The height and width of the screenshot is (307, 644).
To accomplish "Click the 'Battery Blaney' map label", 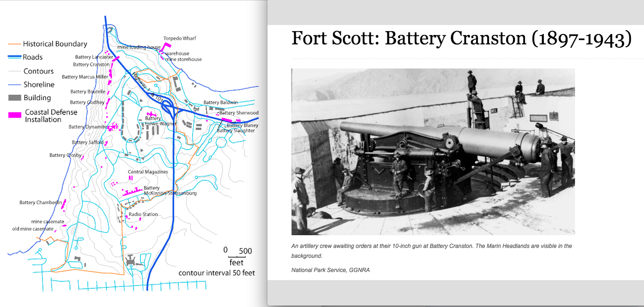I will pos(242,125).
